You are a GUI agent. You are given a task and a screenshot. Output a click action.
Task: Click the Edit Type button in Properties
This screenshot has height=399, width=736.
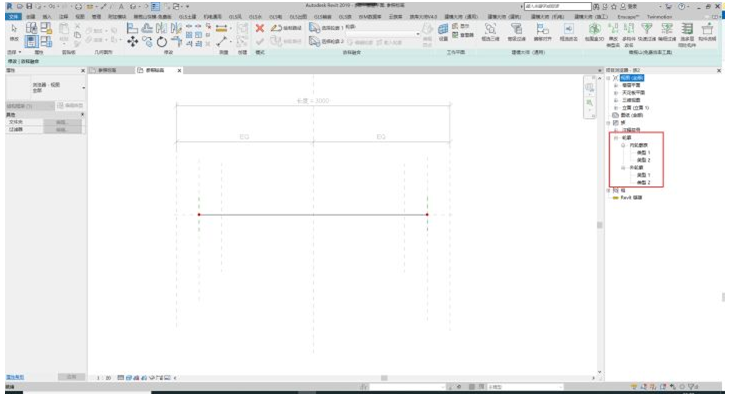pos(70,106)
